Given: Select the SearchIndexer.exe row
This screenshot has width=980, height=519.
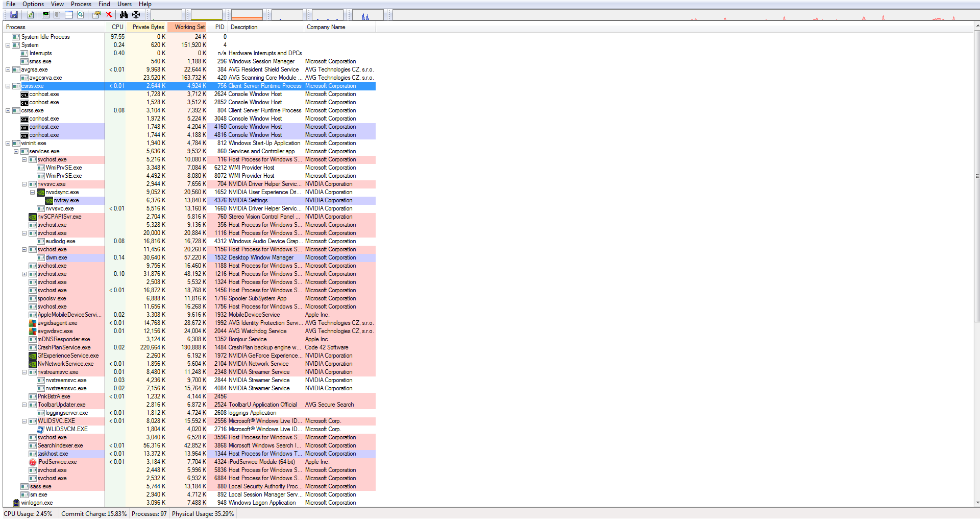Looking at the screenshot, I should 189,445.
